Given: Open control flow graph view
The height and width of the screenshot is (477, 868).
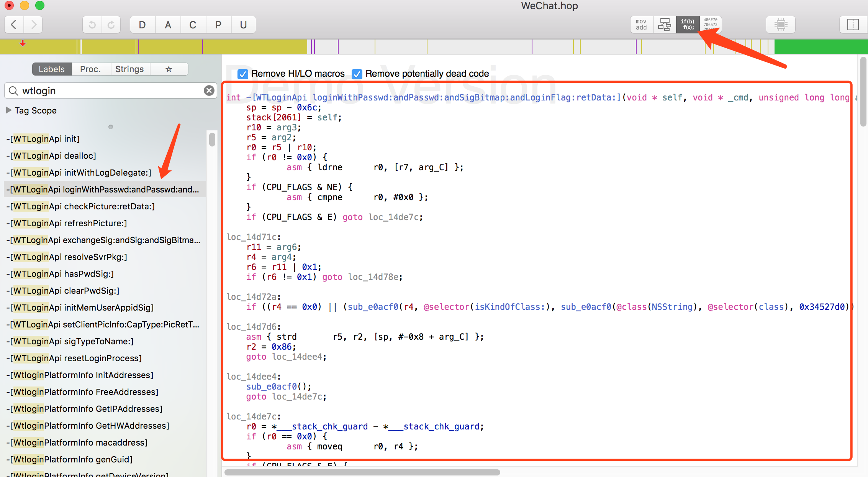Looking at the screenshot, I should click(665, 25).
